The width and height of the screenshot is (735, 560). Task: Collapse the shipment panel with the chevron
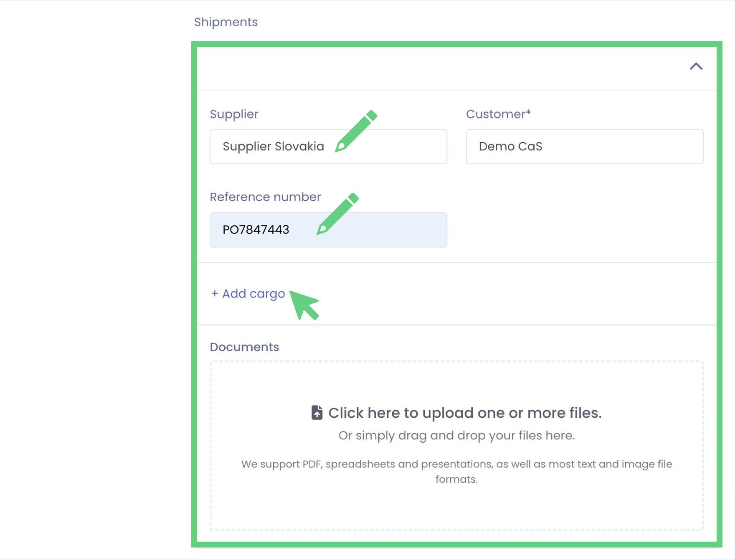(x=696, y=66)
